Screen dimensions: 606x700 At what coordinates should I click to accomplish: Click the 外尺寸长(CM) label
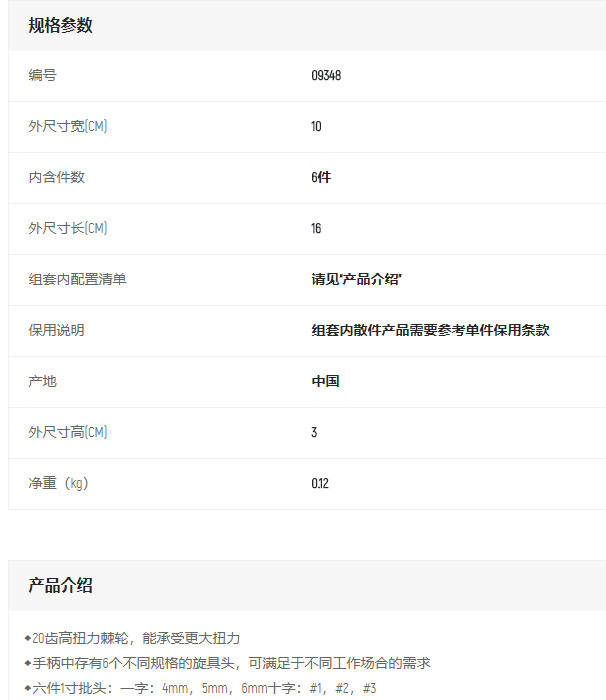68,229
